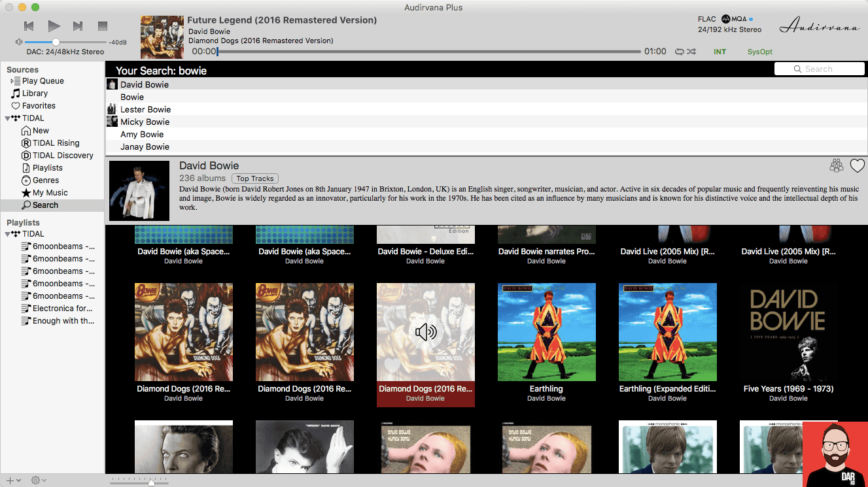The image size is (868, 487).
Task: Click the volume speaker icon
Action: click(19, 42)
